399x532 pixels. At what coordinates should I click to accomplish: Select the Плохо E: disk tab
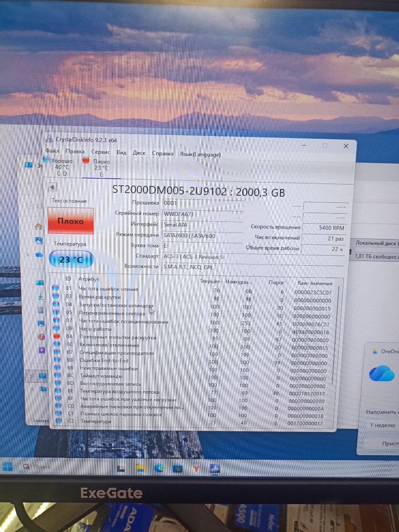(x=101, y=168)
